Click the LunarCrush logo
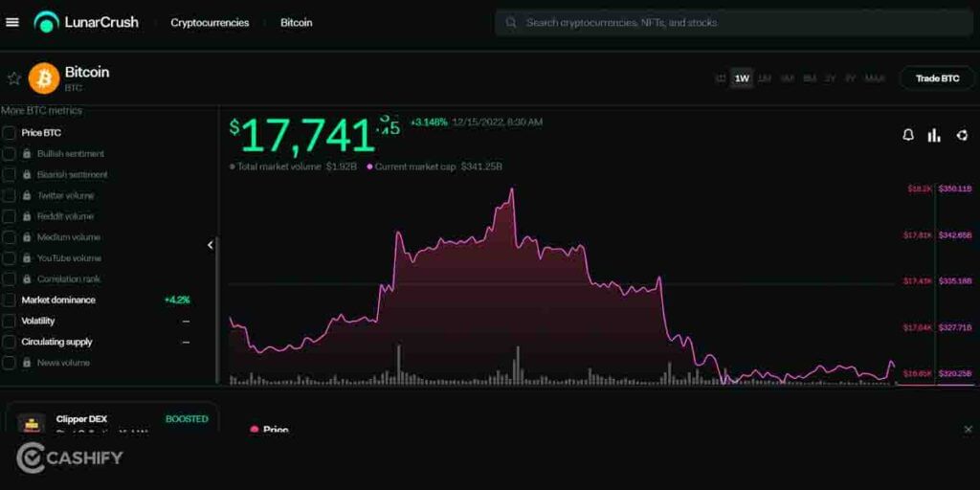Viewport: 980px width, 490px height. pyautogui.click(x=86, y=23)
